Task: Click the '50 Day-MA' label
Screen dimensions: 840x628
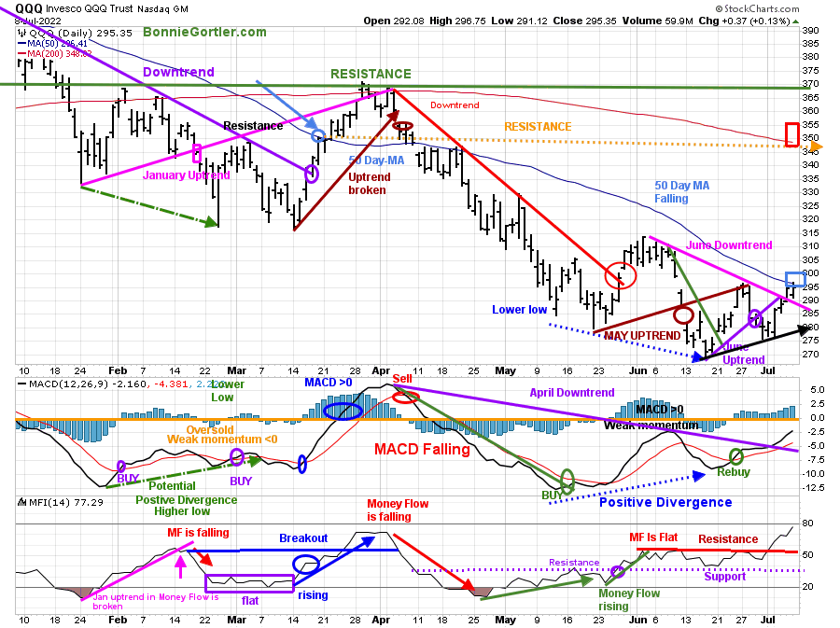Action: tap(377, 160)
